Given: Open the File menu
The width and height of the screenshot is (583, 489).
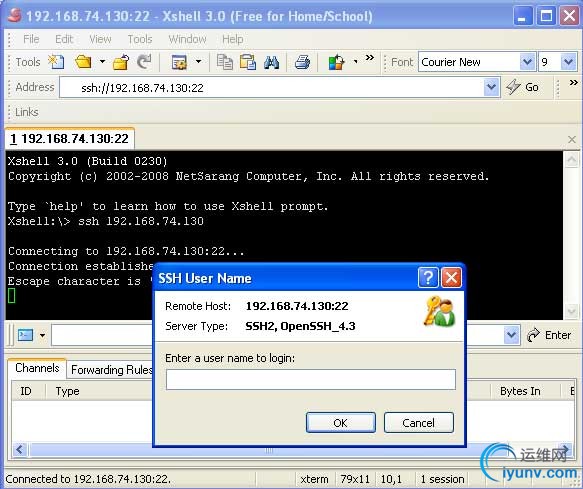Looking at the screenshot, I should pos(31,39).
